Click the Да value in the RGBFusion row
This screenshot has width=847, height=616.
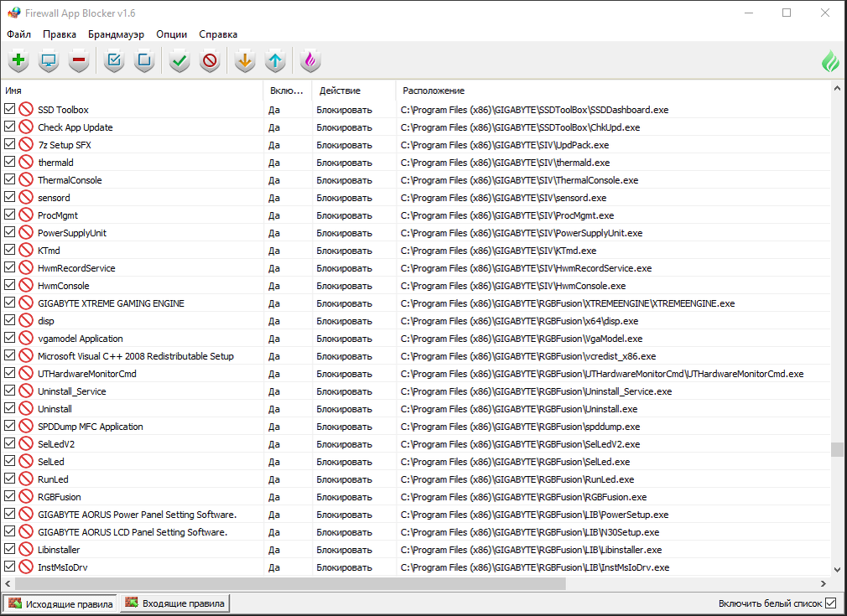[274, 497]
